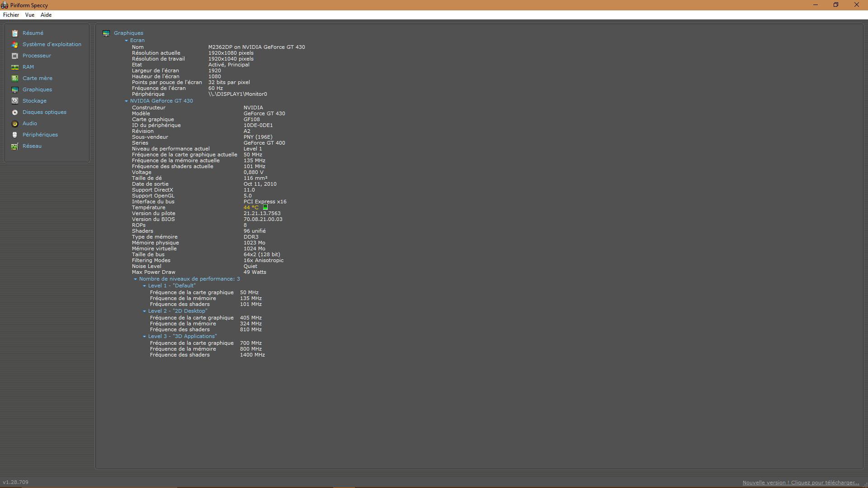868x488 pixels.
Task: Select the Taille de bus row
Action: tap(206, 254)
